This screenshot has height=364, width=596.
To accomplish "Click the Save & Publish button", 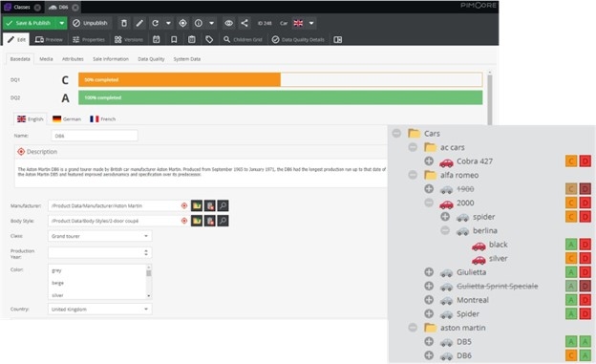I will pyautogui.click(x=30, y=23).
